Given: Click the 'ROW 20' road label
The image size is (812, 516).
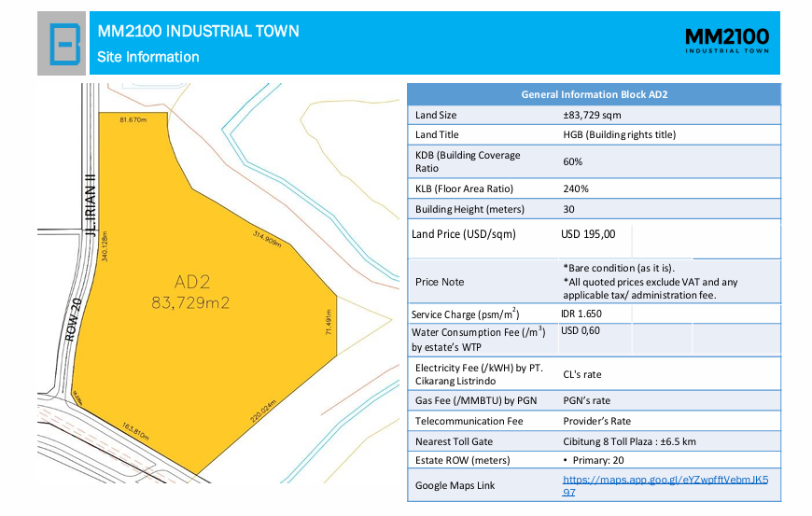Looking at the screenshot, I should [x=74, y=320].
